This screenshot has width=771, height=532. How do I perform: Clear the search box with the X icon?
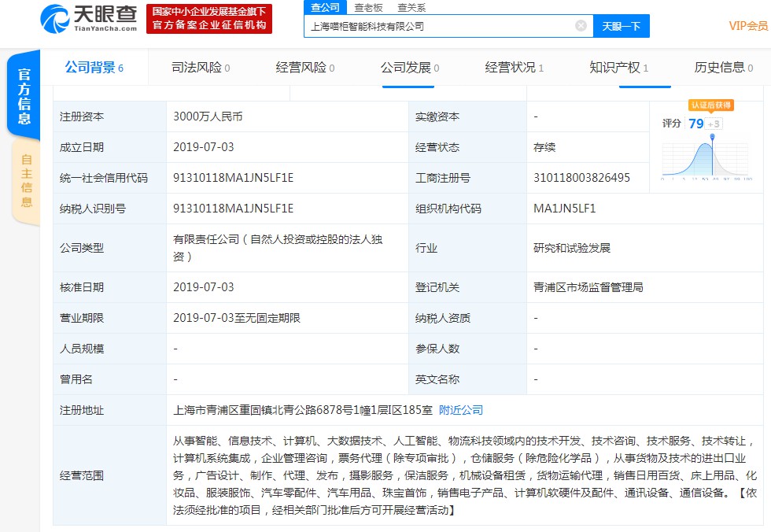click(x=581, y=25)
